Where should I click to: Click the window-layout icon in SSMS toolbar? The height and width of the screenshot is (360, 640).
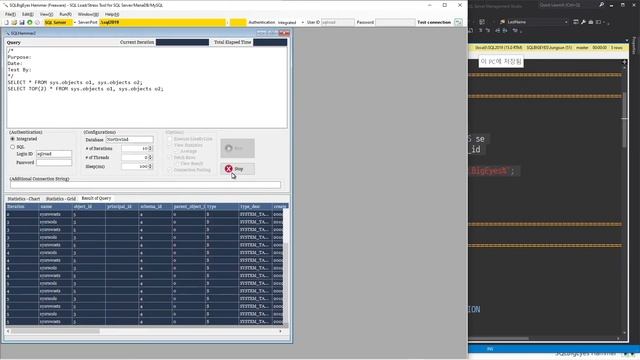(598, 22)
